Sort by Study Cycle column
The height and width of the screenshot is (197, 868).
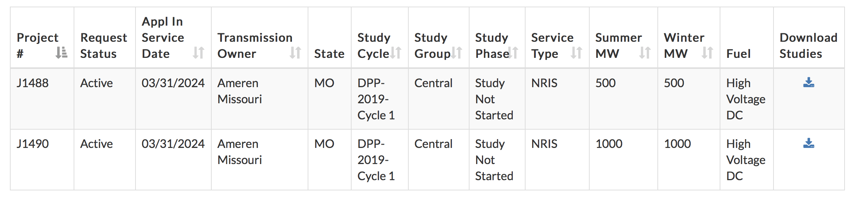(396, 53)
